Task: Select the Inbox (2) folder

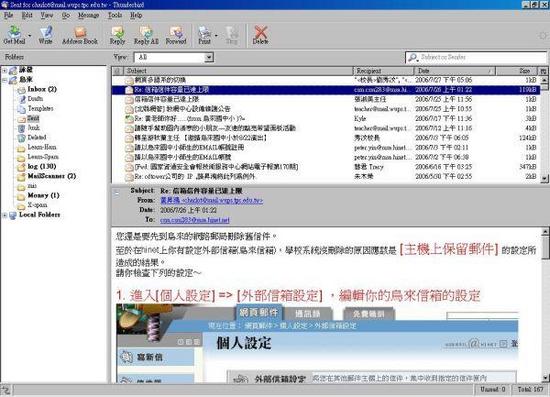Action: pos(42,89)
